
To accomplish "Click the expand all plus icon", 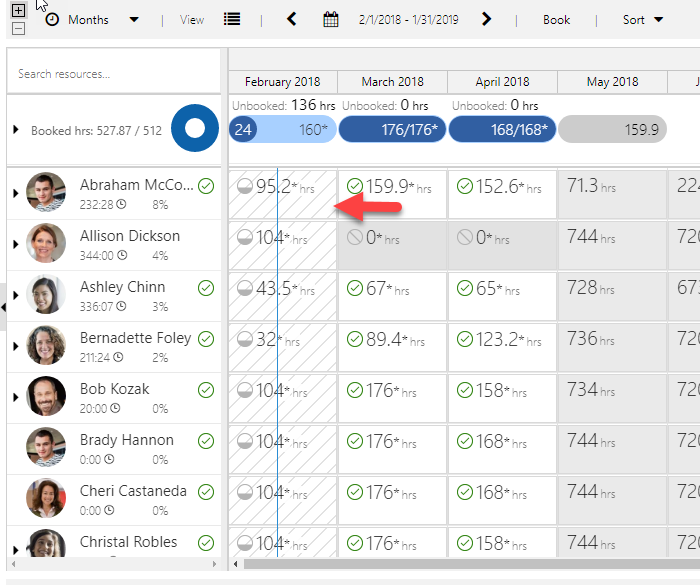I will [18, 11].
